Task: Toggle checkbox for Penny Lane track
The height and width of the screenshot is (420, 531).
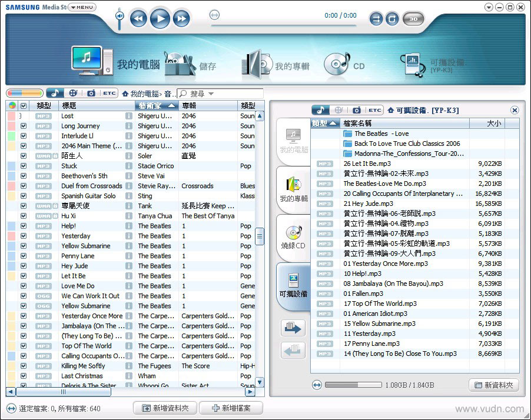Action: (24, 256)
